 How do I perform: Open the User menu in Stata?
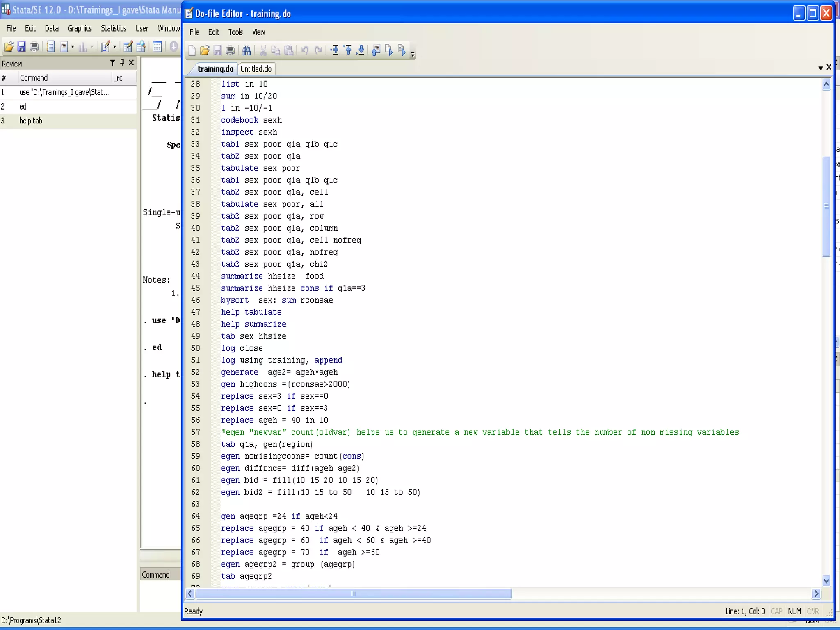coord(142,28)
